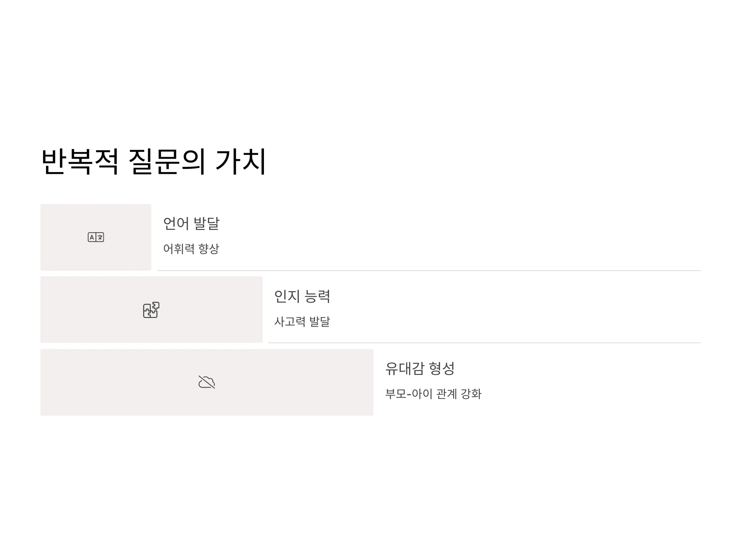Select the word "형성" in the third heading

[442, 369]
